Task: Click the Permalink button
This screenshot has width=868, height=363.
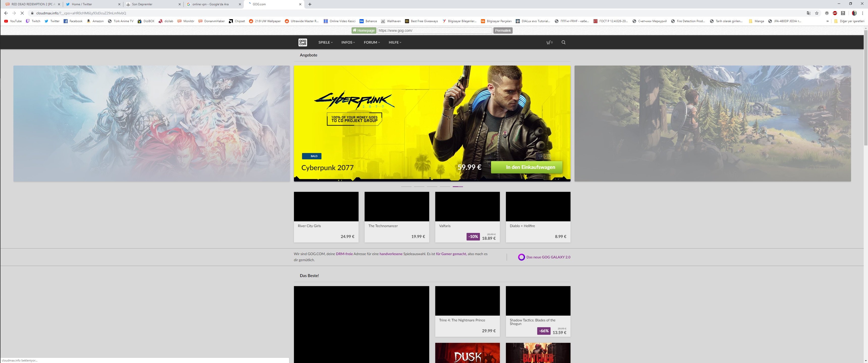Action: coord(503,31)
